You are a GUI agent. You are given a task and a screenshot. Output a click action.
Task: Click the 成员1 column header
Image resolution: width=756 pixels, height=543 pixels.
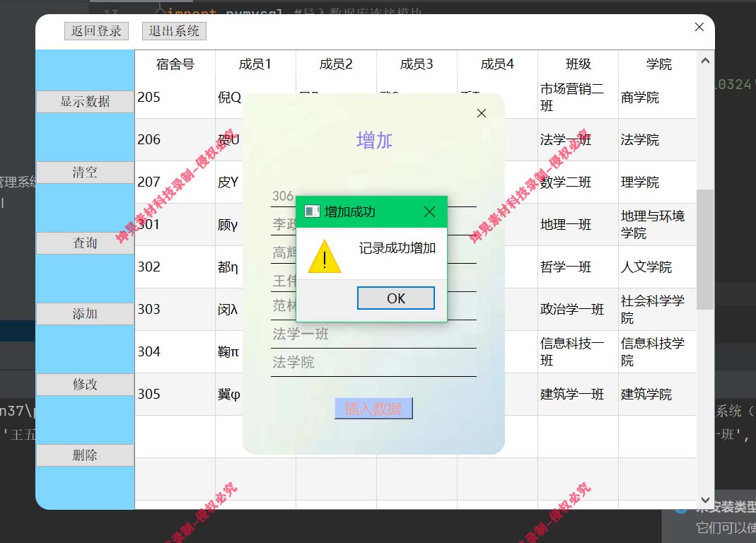(255, 64)
